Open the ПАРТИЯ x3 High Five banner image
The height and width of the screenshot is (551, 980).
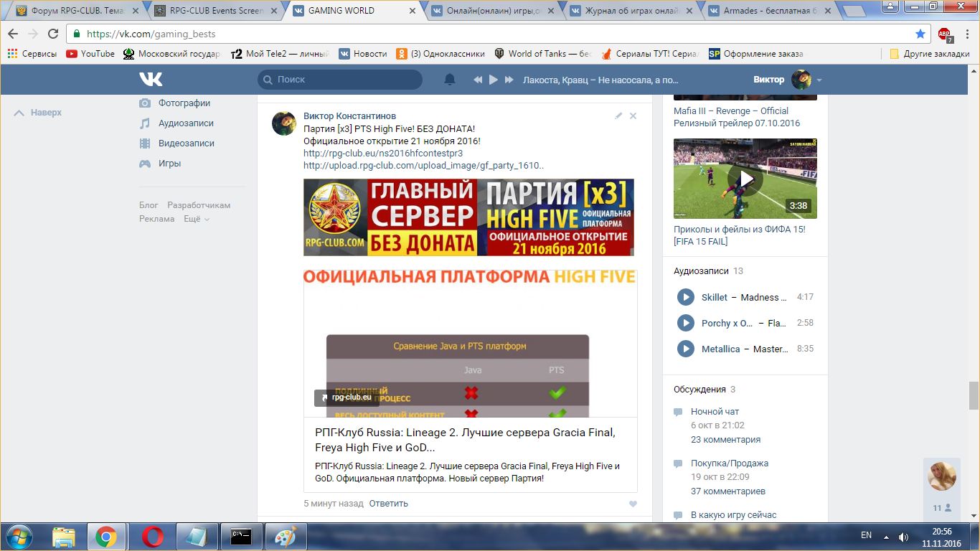[468, 217]
